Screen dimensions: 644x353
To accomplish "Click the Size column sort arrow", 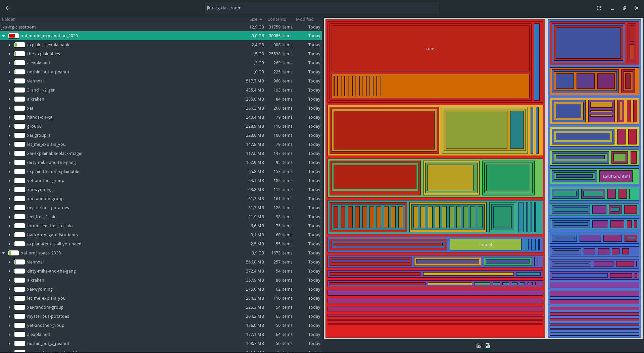I will [261, 19].
